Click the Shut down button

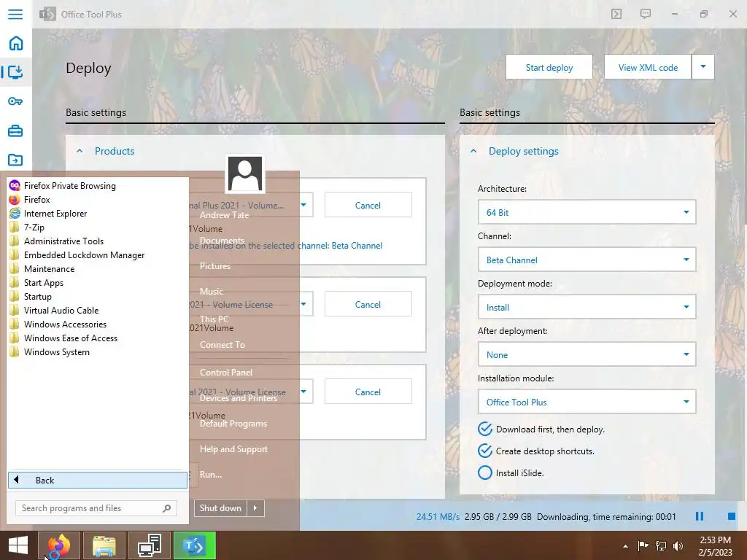220,508
